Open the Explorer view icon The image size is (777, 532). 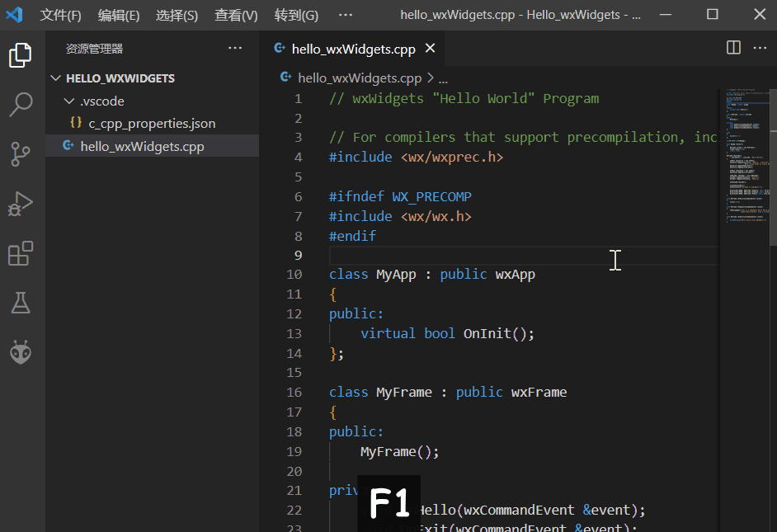[20, 55]
